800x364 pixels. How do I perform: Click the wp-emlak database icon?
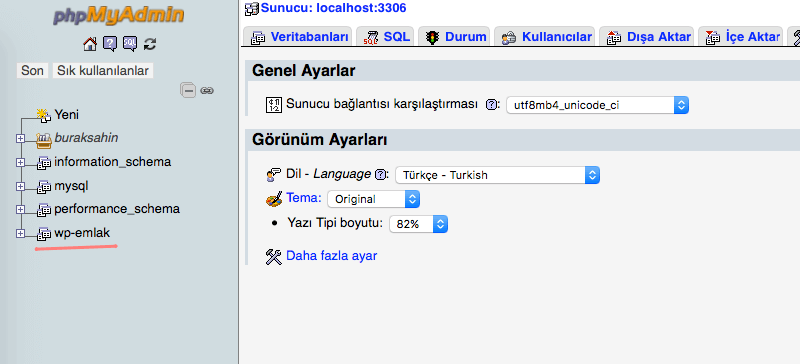click(x=44, y=234)
